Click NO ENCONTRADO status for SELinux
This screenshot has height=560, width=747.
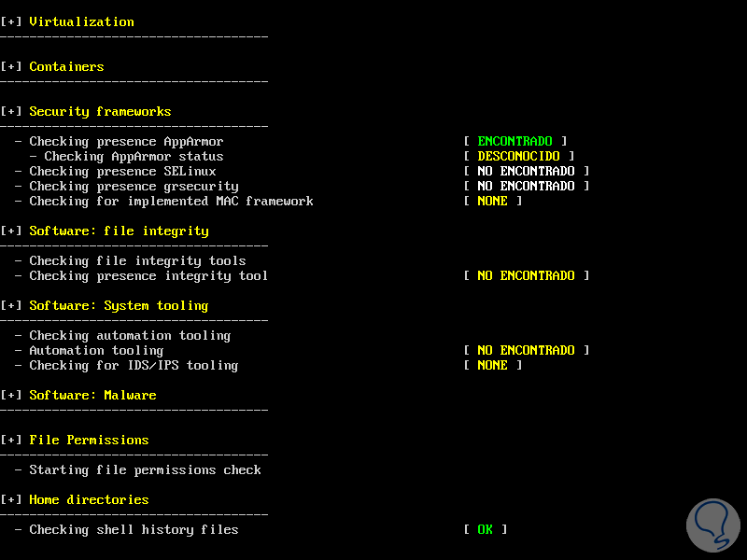click(526, 171)
